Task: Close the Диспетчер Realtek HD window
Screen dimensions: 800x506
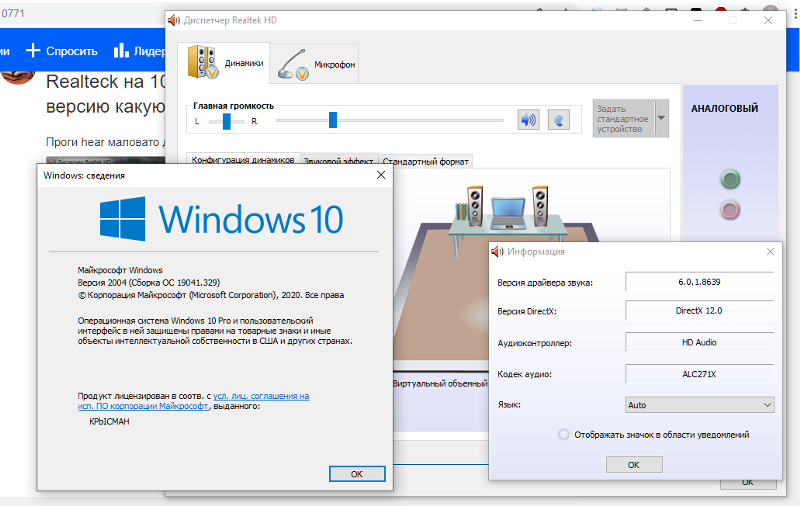Action: (x=768, y=20)
